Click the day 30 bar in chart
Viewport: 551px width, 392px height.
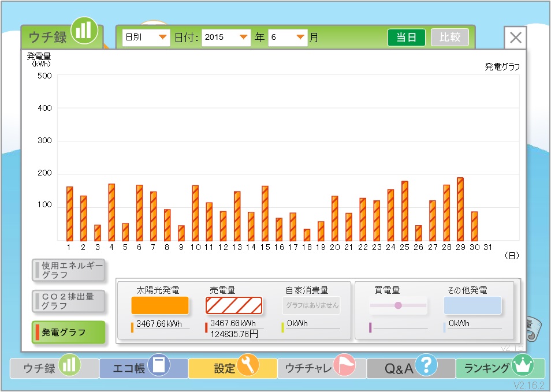[x=474, y=226]
